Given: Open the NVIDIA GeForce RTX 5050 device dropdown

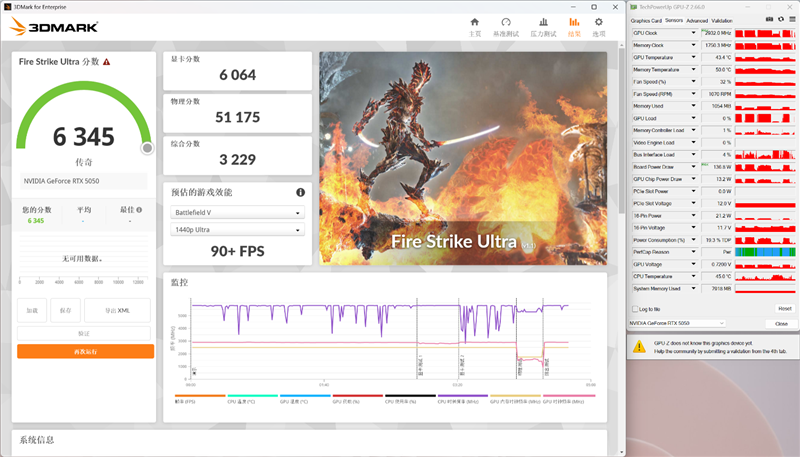Looking at the screenshot, I should click(678, 324).
